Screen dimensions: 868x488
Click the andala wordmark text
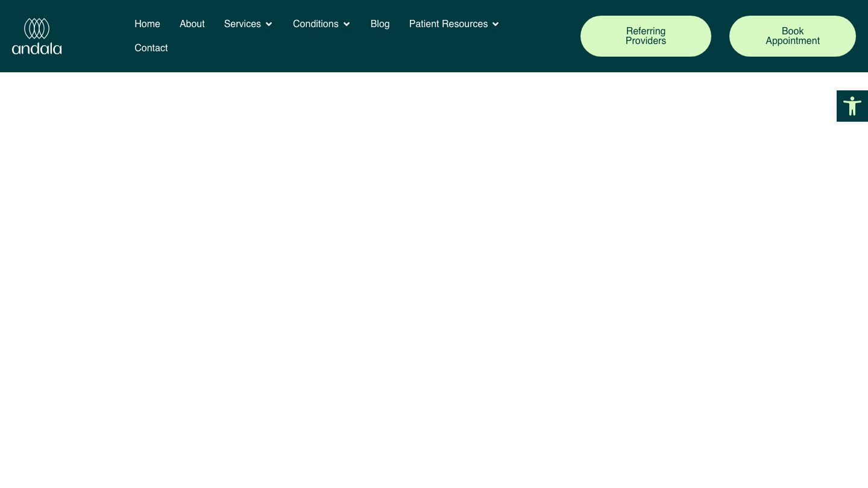click(x=37, y=49)
